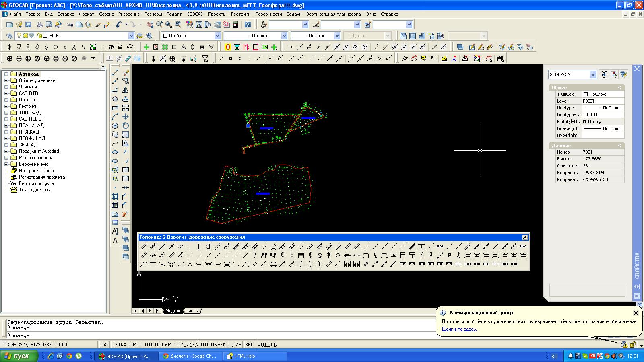Screen dimensions: 644x362
Task: Toggle ОТС-ПОЛЯР polar tracking
Action: [x=158, y=345]
